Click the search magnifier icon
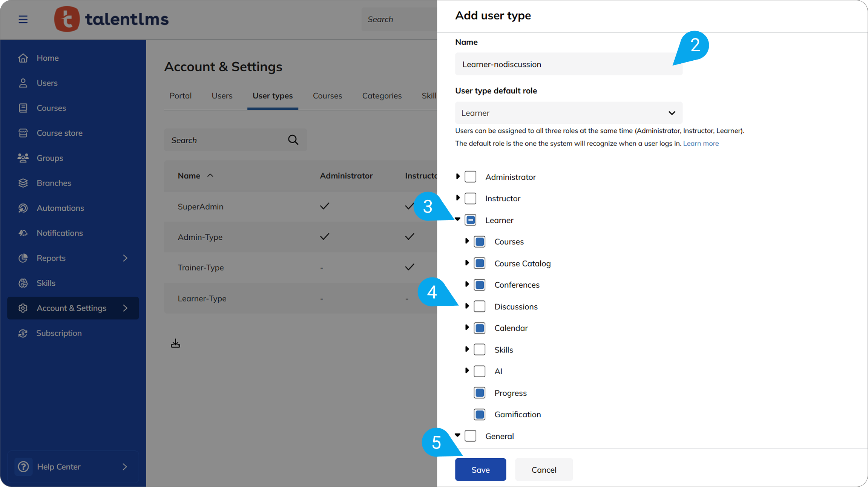The image size is (868, 487). coord(293,140)
